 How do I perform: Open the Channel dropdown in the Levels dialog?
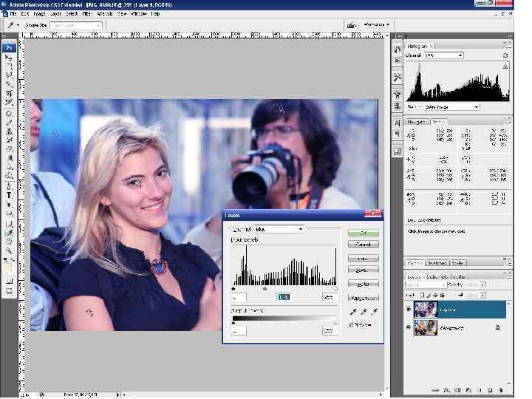pos(279,229)
